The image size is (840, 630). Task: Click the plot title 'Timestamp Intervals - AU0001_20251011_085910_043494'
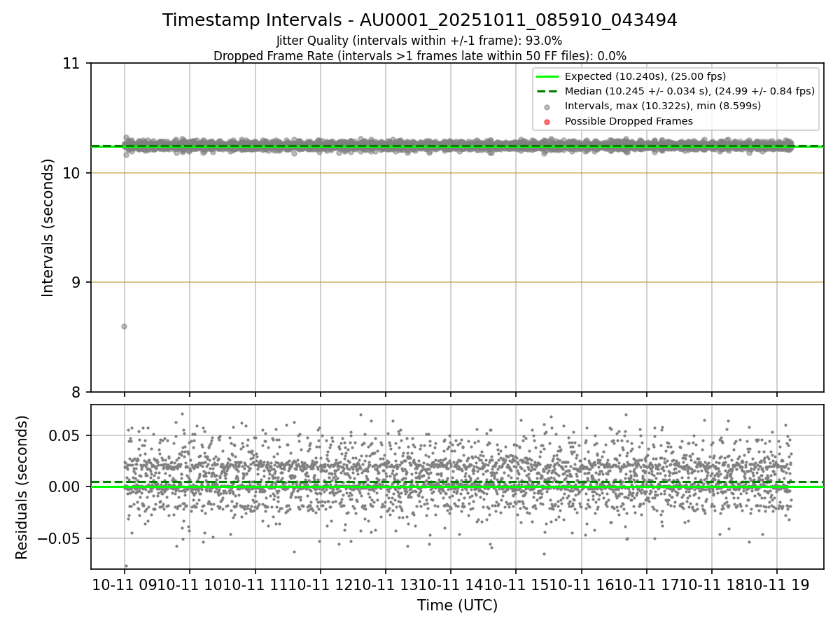(420, 20)
